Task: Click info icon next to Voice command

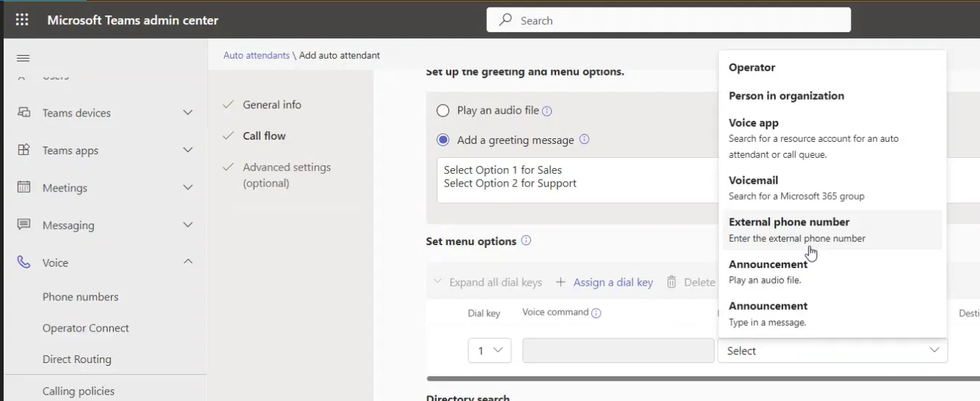Action: pyautogui.click(x=596, y=313)
